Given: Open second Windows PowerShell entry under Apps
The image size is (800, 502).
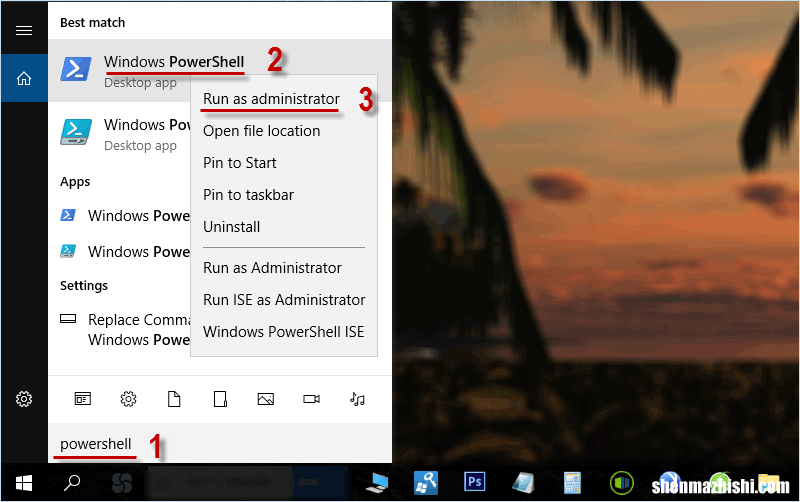Looking at the screenshot, I should (x=119, y=252).
